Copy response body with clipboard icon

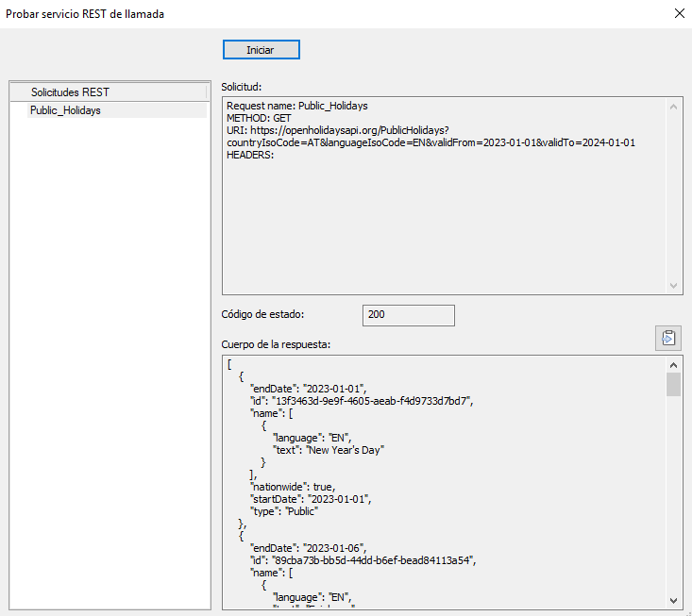point(668,339)
